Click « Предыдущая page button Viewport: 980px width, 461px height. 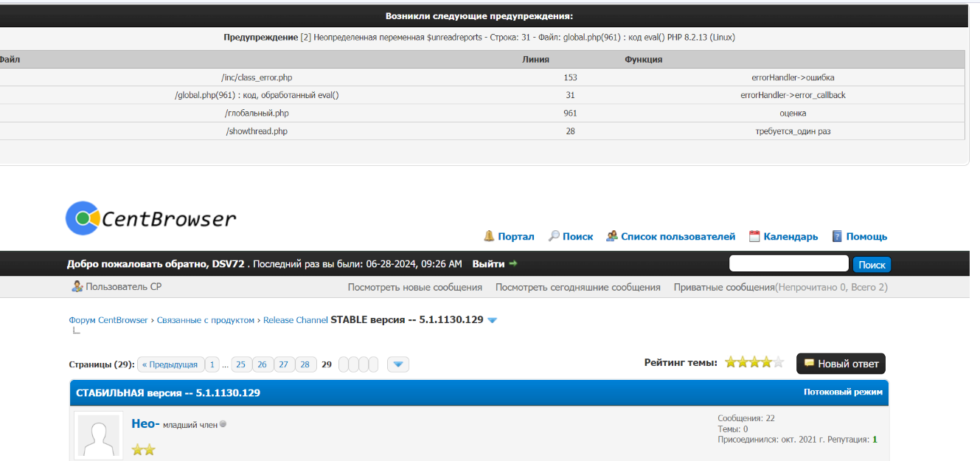point(170,364)
